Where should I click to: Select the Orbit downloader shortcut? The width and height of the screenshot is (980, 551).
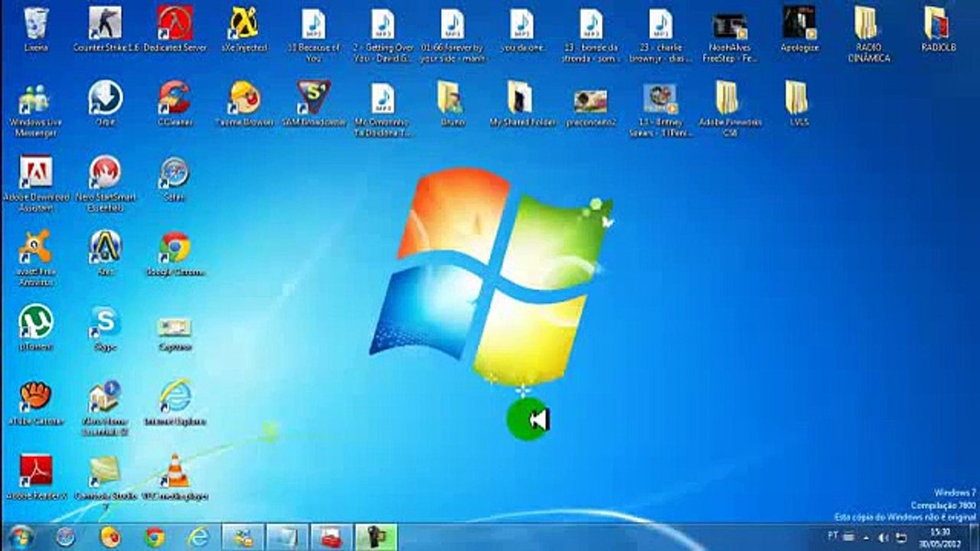click(106, 104)
